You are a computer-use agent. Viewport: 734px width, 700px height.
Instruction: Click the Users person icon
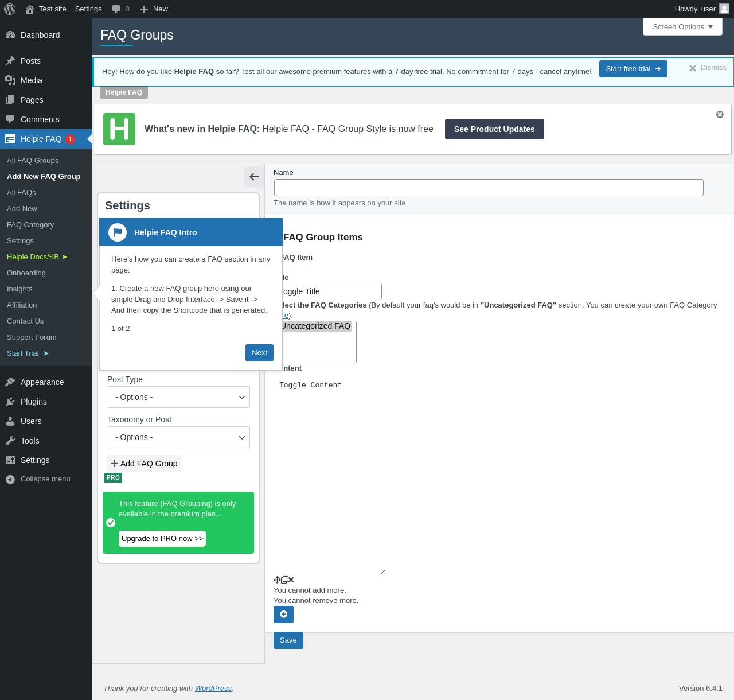point(10,421)
